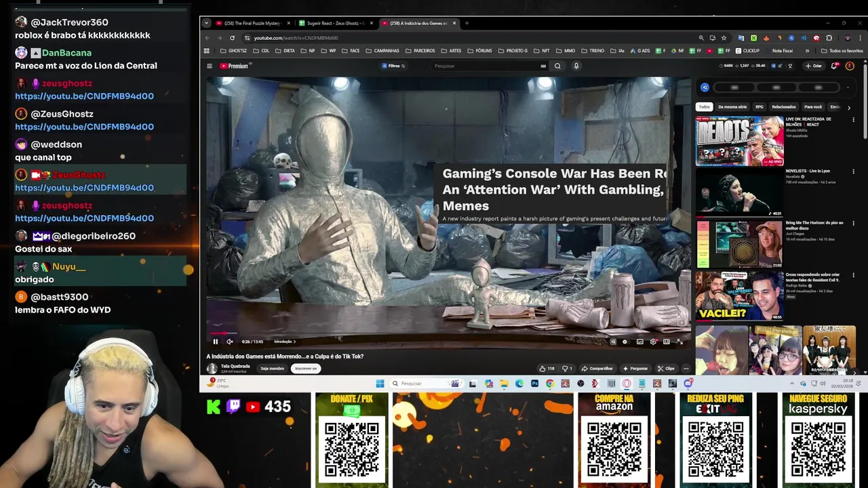Expand the IQ panel dropdown arrow
Screen dimensions: 868x488
pyautogui.click(x=848, y=87)
